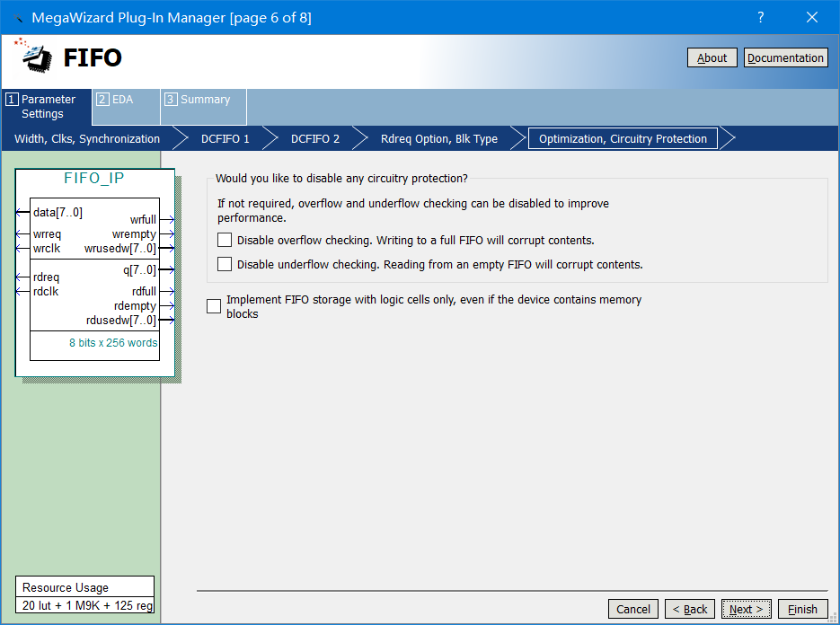Select the wrclk port label
Screen dimensions: 840x625
47,249
